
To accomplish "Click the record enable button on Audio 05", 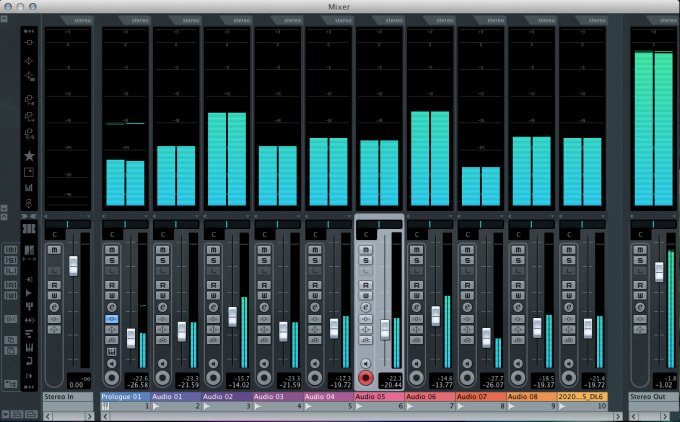I will [x=365, y=378].
